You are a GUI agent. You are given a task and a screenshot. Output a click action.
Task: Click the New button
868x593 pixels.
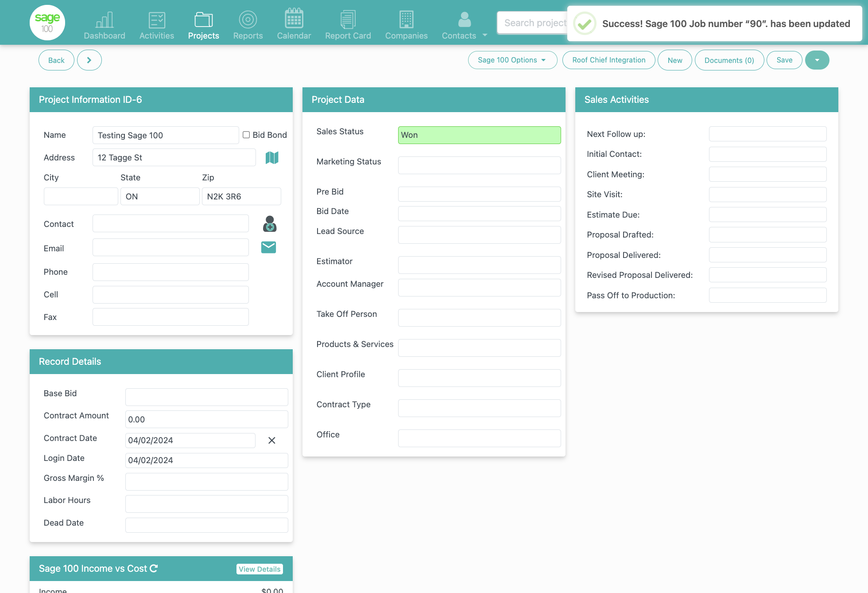(x=675, y=60)
